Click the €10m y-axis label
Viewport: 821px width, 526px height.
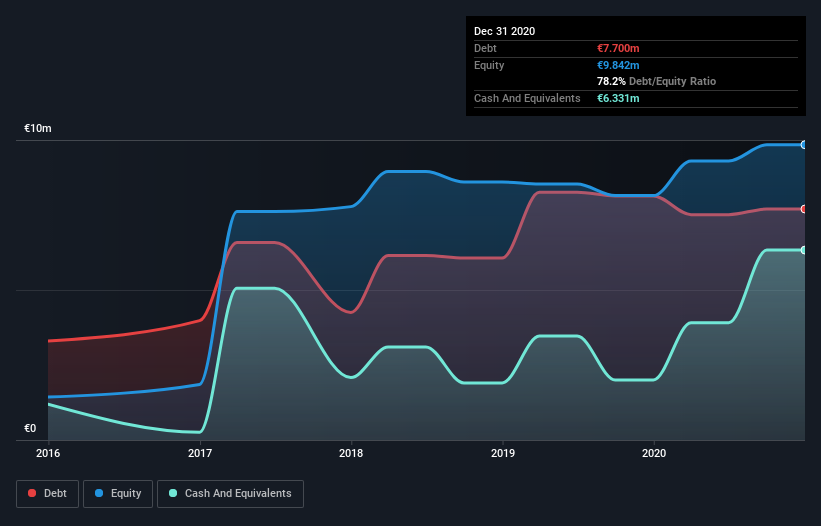click(38, 128)
